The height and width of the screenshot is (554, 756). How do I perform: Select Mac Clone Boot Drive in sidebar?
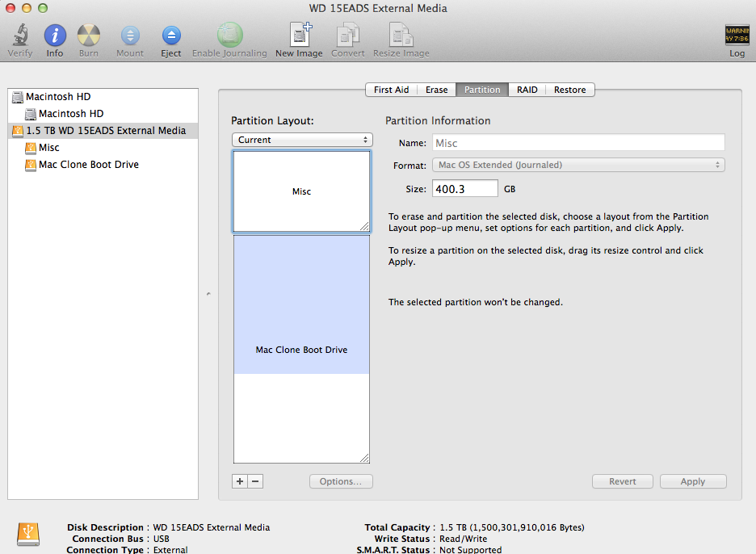[103, 165]
